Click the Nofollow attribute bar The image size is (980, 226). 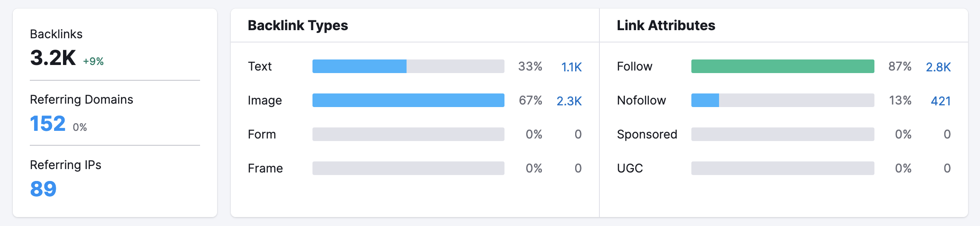782,100
